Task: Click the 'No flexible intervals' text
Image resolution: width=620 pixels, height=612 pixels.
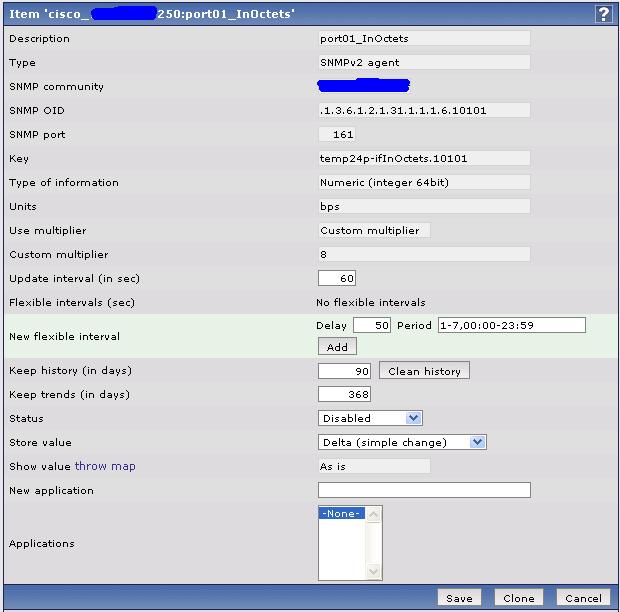Action: pyautogui.click(x=371, y=302)
